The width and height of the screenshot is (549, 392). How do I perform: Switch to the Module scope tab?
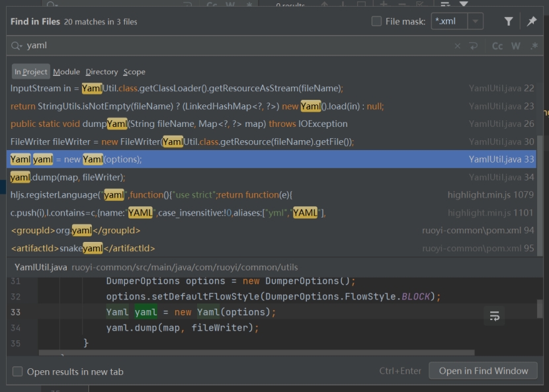(x=66, y=71)
